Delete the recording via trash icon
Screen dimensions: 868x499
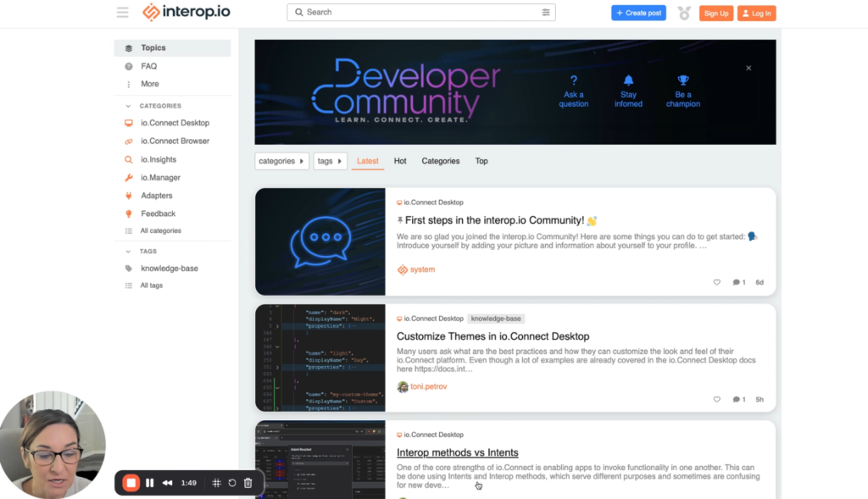pos(247,483)
